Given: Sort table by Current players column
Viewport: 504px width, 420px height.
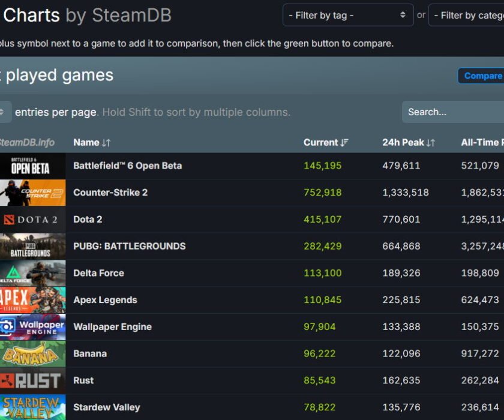Looking at the screenshot, I should coord(326,142).
